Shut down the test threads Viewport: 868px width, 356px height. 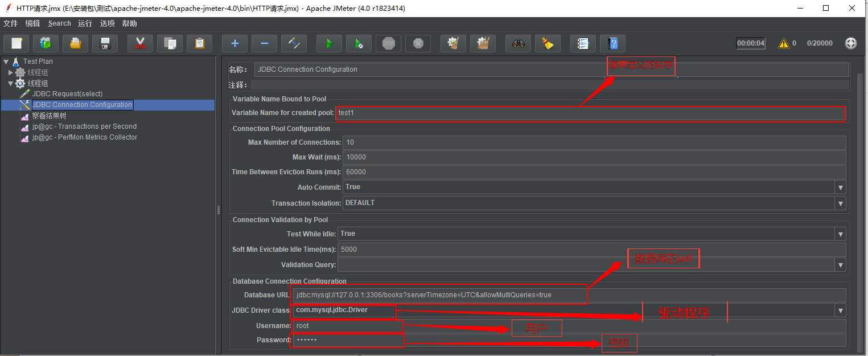[418, 43]
